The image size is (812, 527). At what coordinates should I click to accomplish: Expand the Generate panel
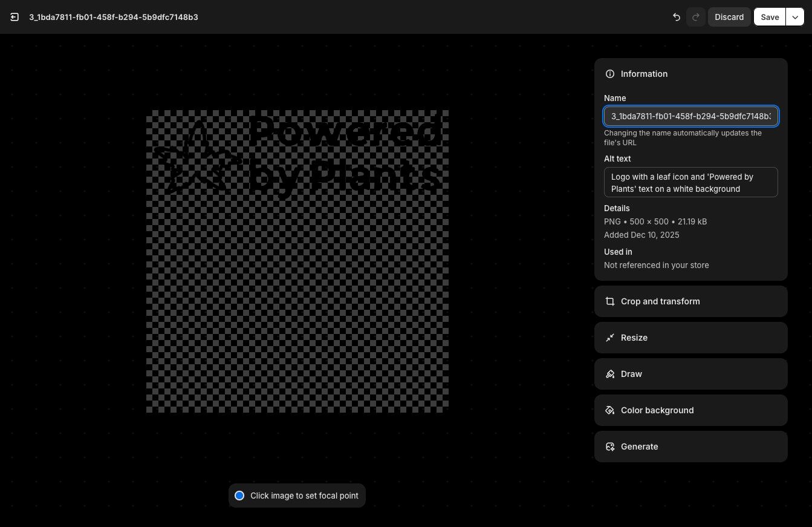691,447
